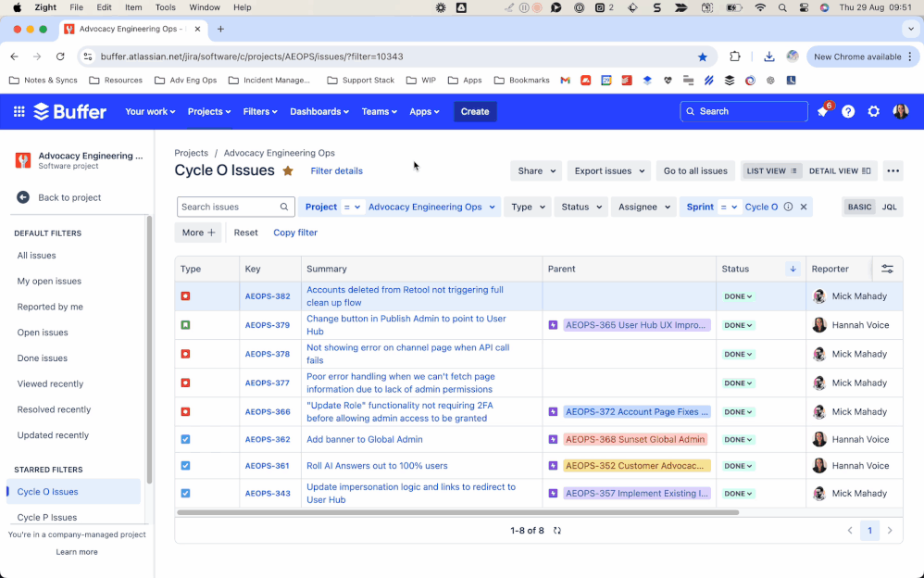Expand the Dashboards dropdown
The width and height of the screenshot is (924, 578).
[318, 111]
